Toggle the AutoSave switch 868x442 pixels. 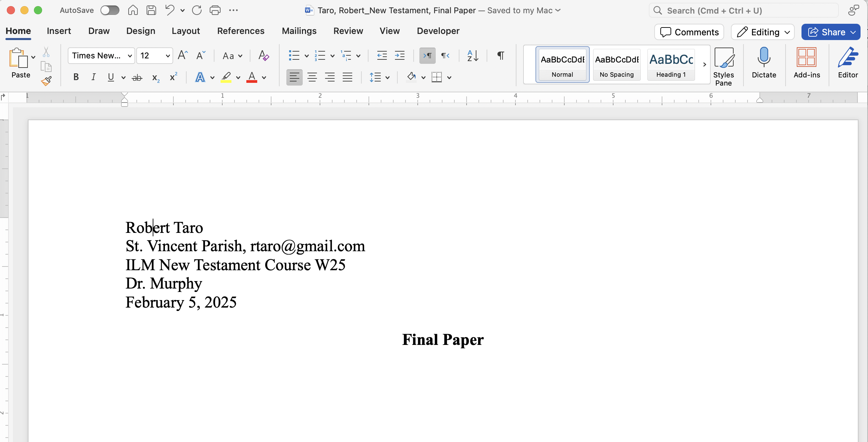click(110, 10)
